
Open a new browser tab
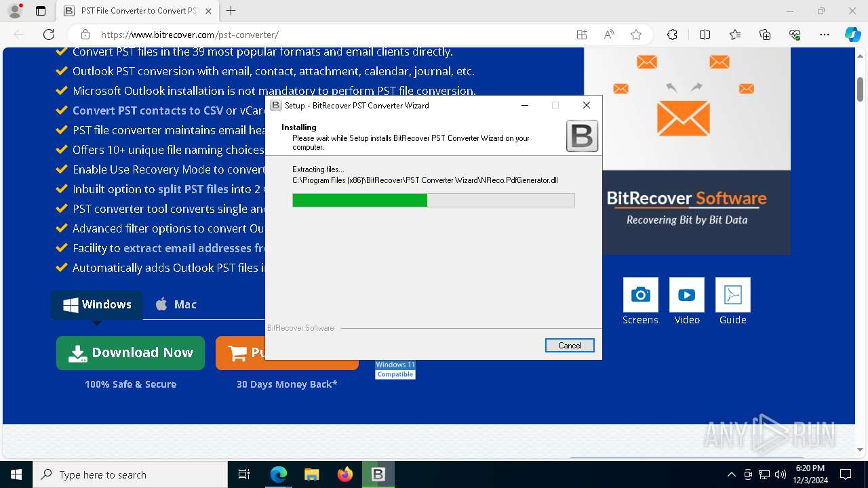pos(231,11)
